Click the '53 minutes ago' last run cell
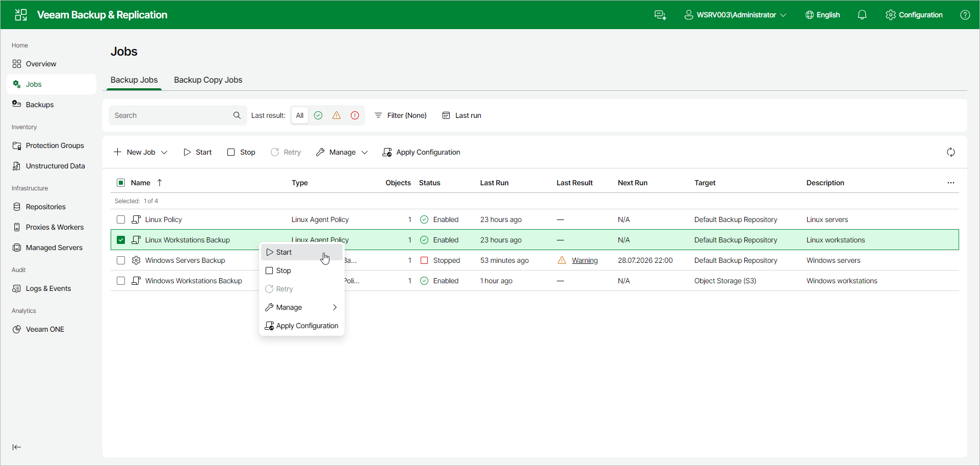The width and height of the screenshot is (980, 466). (x=504, y=260)
